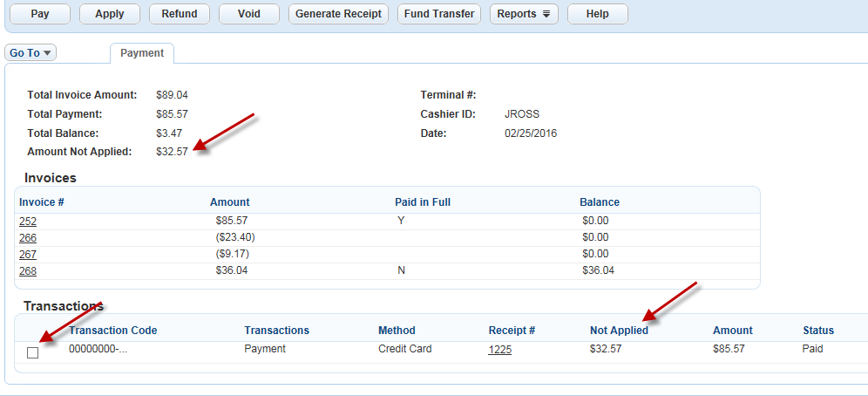The height and width of the screenshot is (396, 868).
Task: Switch to the Payment tab
Action: click(142, 53)
